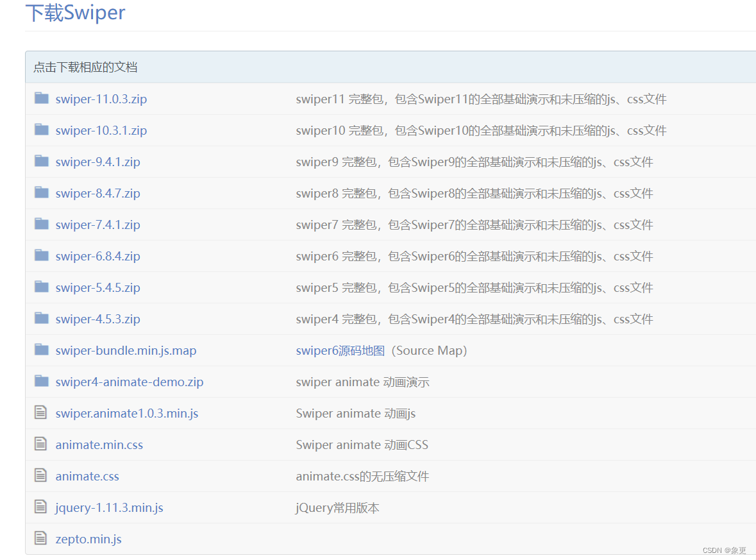Click file icon beside swiper.animate1.0.3.min.js
This screenshot has height=560, width=756.
click(41, 412)
